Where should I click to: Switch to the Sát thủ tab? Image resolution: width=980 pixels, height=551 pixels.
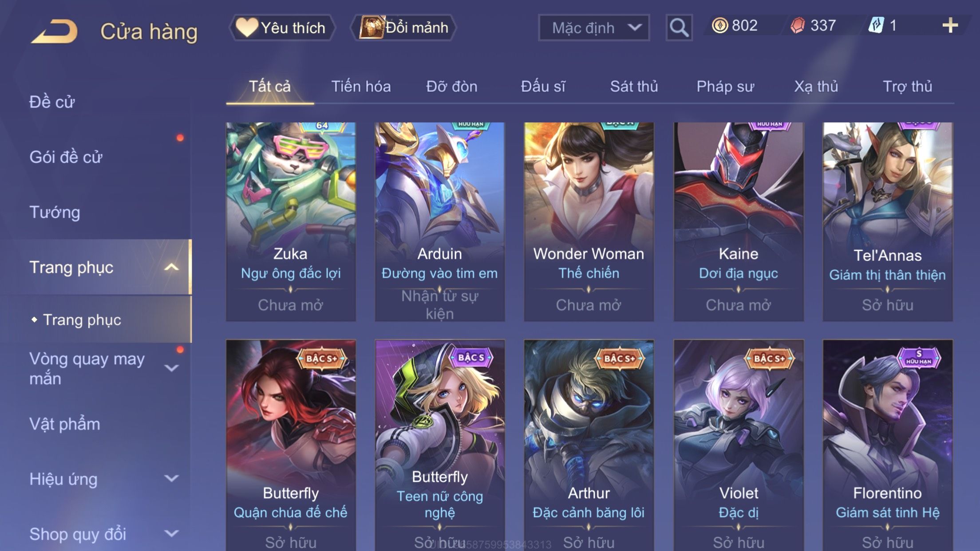click(x=634, y=86)
